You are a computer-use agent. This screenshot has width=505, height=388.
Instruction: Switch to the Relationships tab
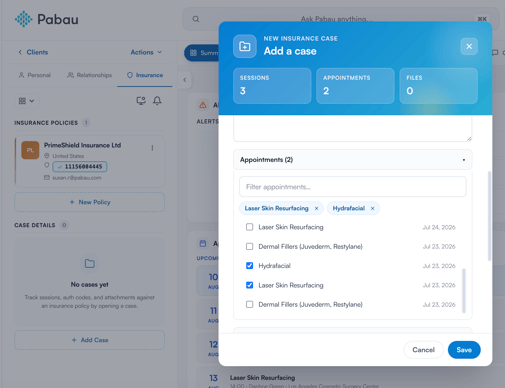(x=89, y=75)
